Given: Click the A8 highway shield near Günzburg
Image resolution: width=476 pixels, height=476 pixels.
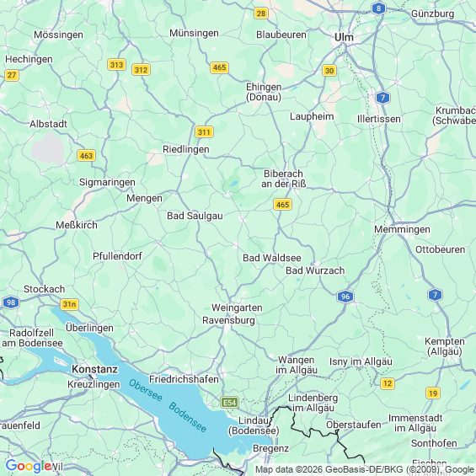Looking at the screenshot, I should coord(378,8).
